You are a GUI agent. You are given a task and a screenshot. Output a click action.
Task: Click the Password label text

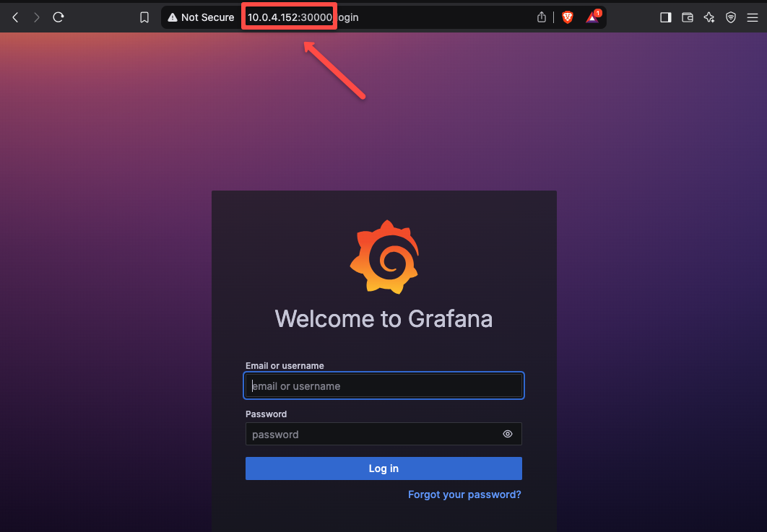click(266, 414)
